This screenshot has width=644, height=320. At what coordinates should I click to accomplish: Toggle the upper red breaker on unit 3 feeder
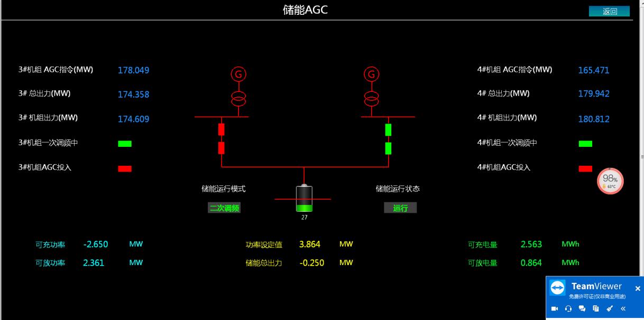point(222,129)
